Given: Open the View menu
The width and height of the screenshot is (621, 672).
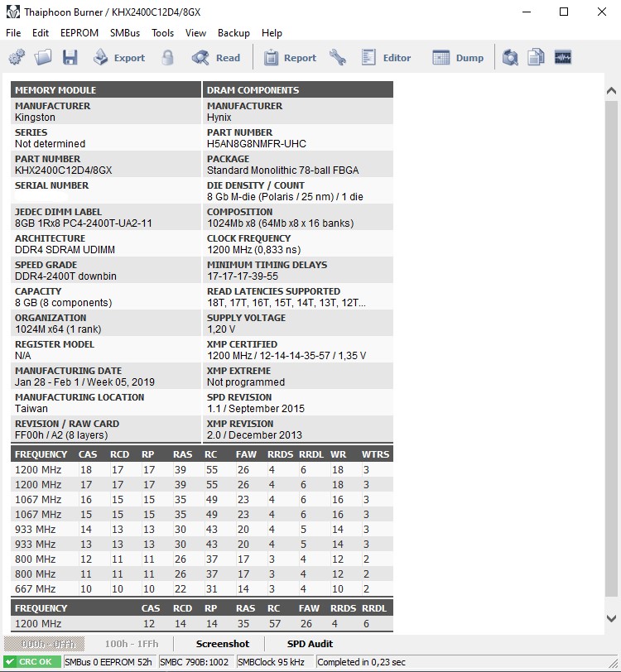Looking at the screenshot, I should pyautogui.click(x=195, y=33).
